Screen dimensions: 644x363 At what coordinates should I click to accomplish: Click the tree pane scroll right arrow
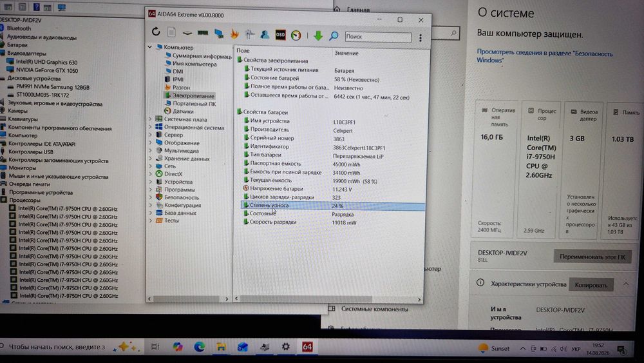click(x=227, y=299)
